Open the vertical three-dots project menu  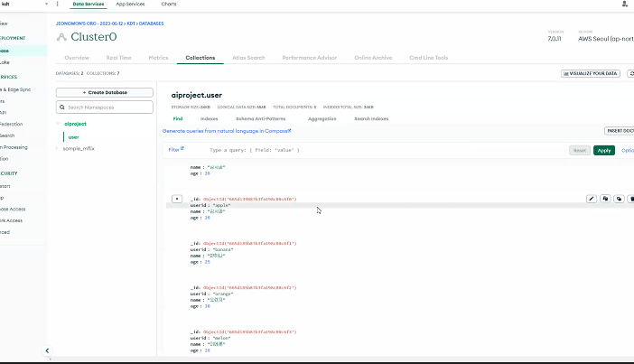[x=57, y=4]
